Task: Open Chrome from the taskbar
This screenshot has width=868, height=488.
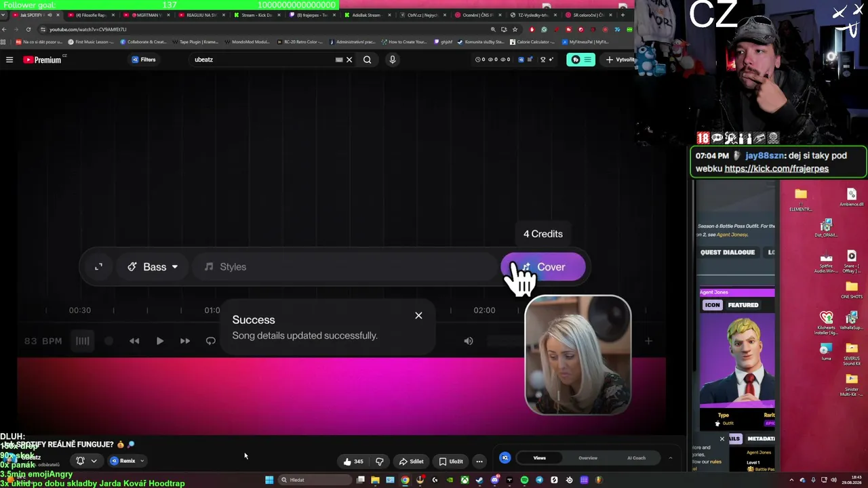Action: point(405,480)
